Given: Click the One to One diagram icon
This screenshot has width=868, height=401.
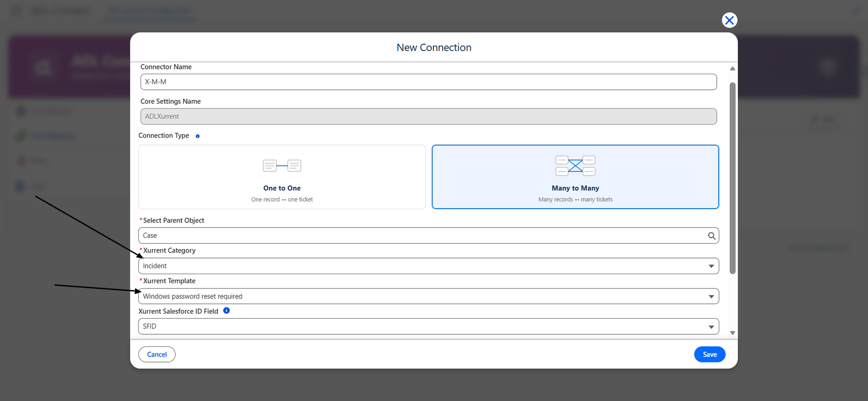Looking at the screenshot, I should (x=282, y=166).
